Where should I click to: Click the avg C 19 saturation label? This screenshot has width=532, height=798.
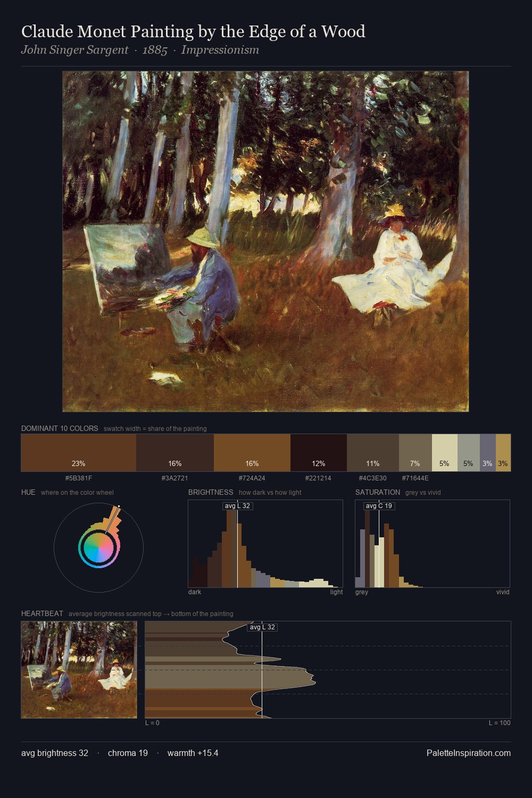point(379,506)
